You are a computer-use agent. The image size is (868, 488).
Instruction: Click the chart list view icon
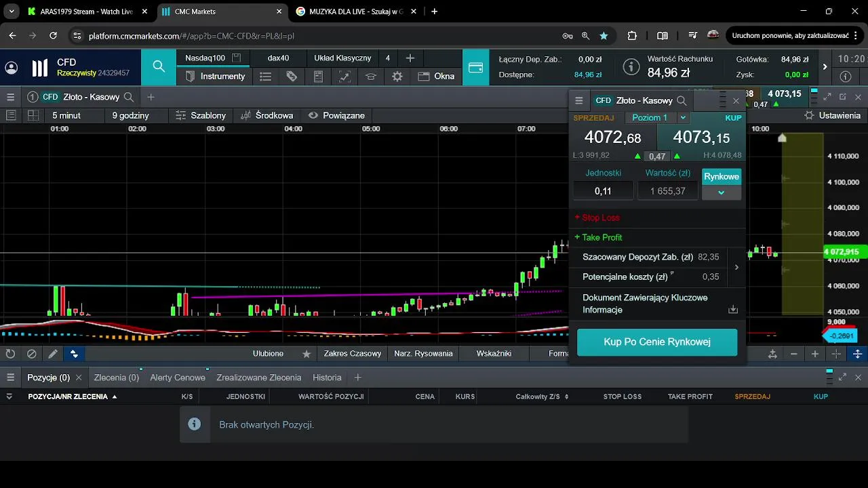click(11, 115)
